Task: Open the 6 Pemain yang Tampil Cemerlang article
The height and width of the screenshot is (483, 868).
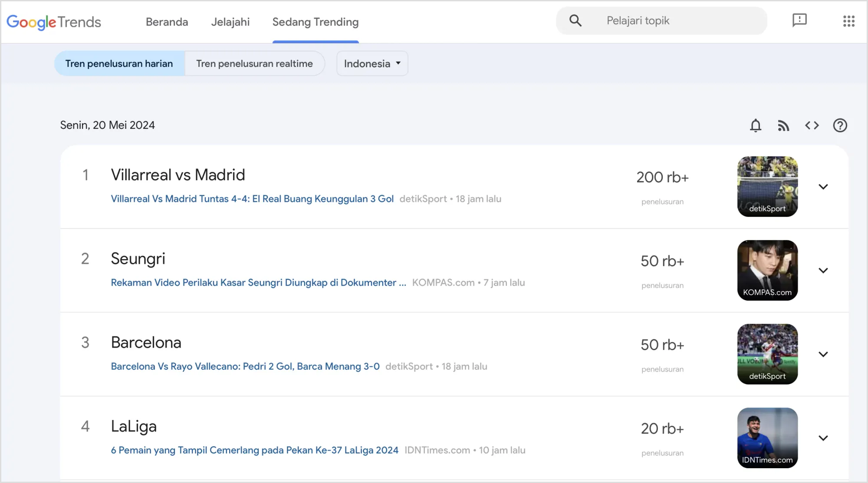Action: click(254, 450)
